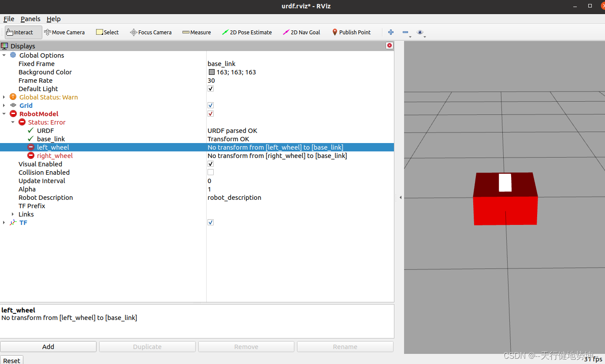Click the Grid display icon
This screenshot has height=364, width=605.
[13, 106]
